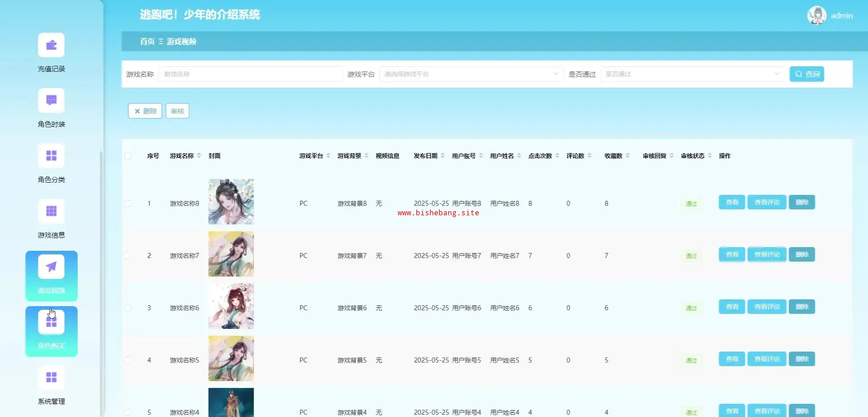Screen dimensions: 868x417
Task: Sort by 评论数 column arrows
Action: click(x=589, y=156)
